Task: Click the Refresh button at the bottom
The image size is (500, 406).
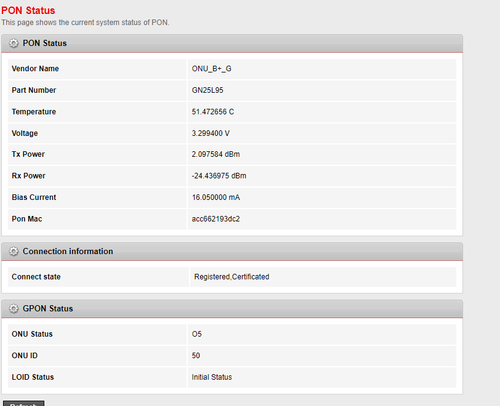Action: click(x=24, y=403)
